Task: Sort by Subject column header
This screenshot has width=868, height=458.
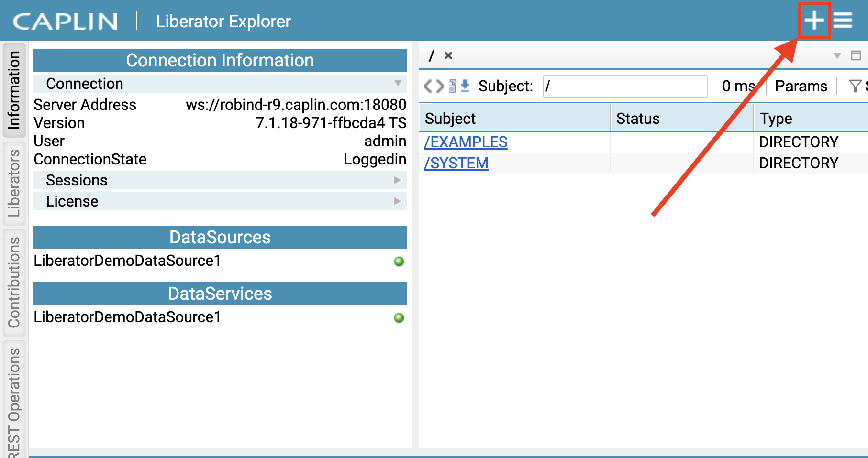Action: (x=515, y=118)
